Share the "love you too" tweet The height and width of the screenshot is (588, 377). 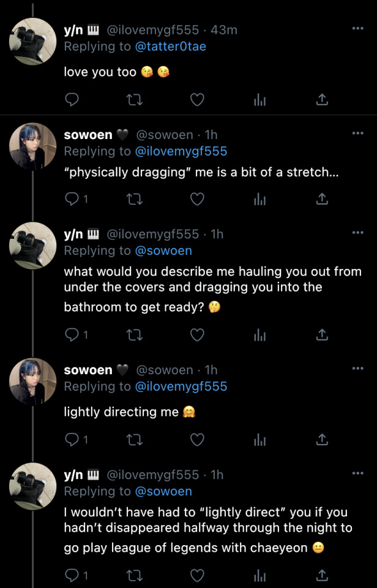click(x=322, y=100)
